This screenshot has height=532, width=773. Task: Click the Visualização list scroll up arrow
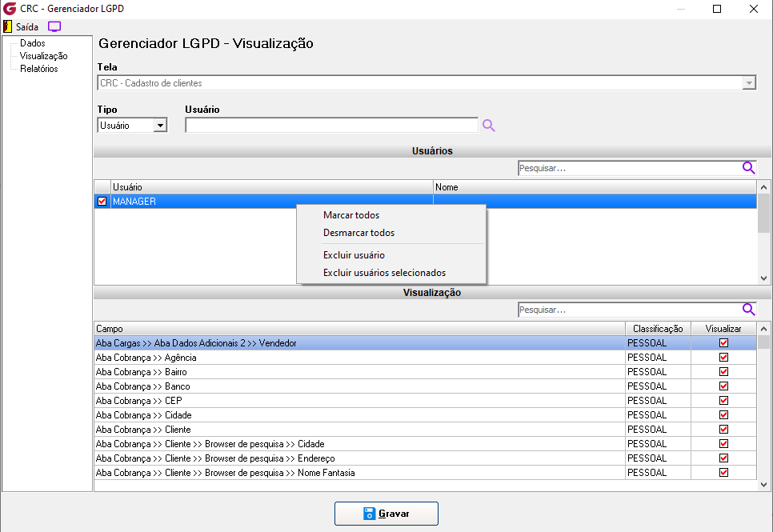[x=763, y=328]
